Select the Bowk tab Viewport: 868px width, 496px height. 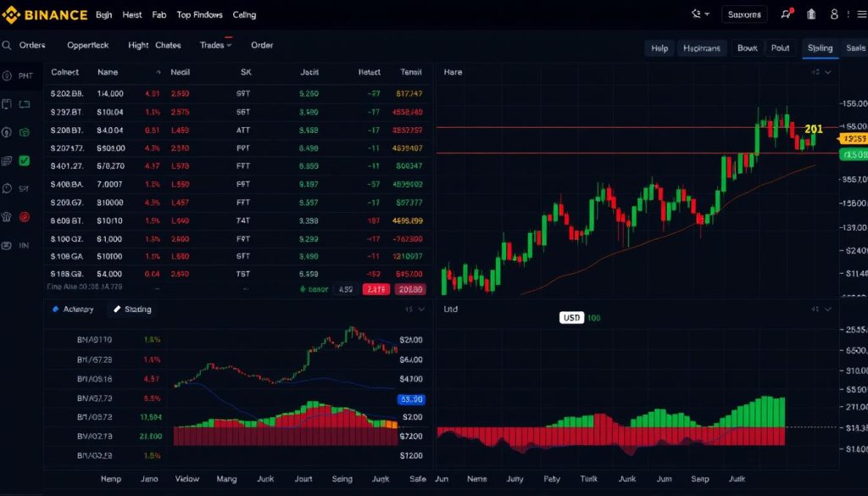748,48
